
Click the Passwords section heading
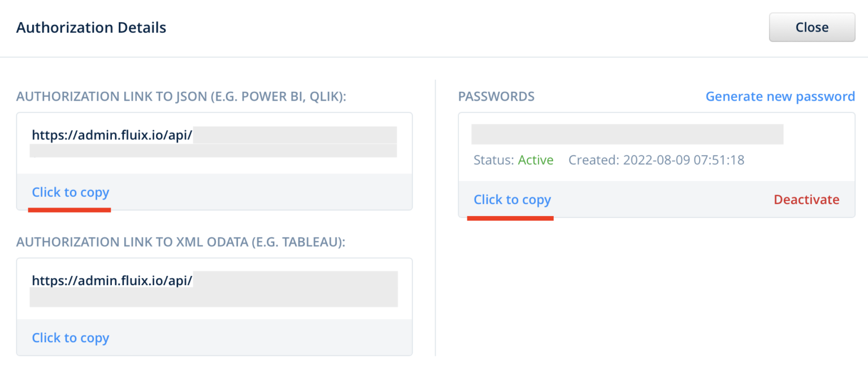coord(496,97)
